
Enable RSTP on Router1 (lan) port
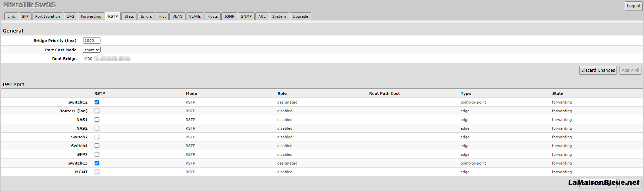tap(97, 111)
